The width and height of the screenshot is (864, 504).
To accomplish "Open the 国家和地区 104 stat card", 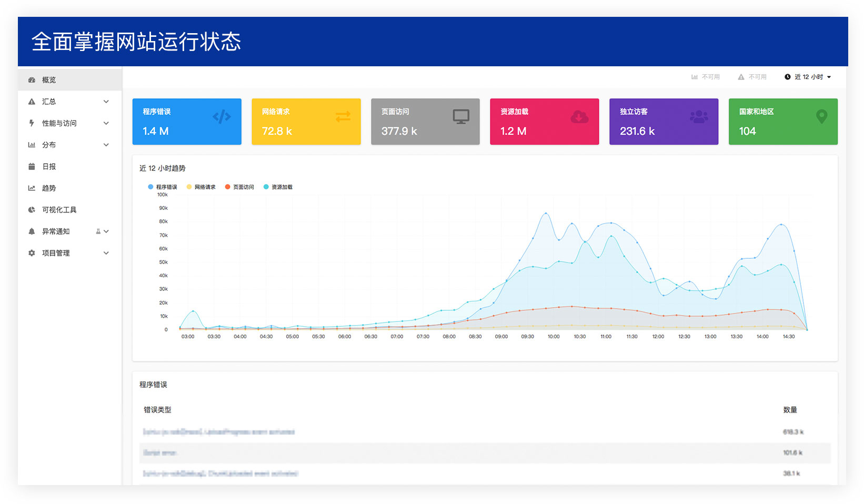I will coord(783,122).
